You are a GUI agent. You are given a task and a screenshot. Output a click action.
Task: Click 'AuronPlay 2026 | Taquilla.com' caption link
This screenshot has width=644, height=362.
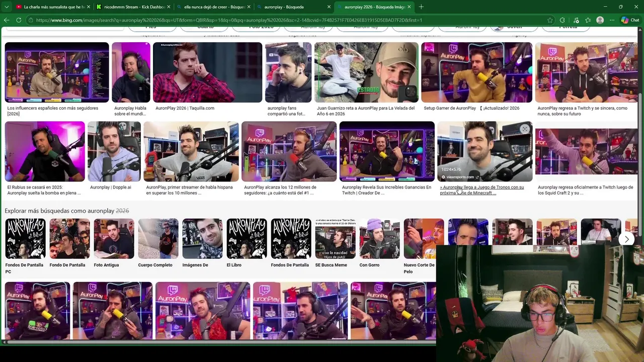point(185,108)
